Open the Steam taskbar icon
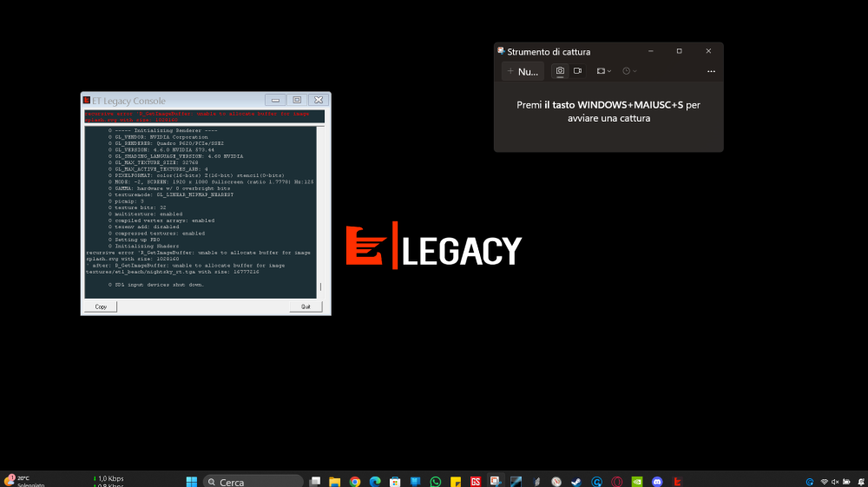This screenshot has height=487, width=868. point(576,482)
